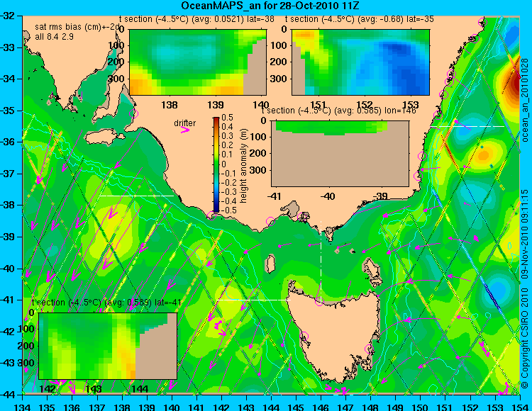
Task: Click the title OceanMAPS_an for 28-Oct-2010 11Z
Action: point(270,6)
